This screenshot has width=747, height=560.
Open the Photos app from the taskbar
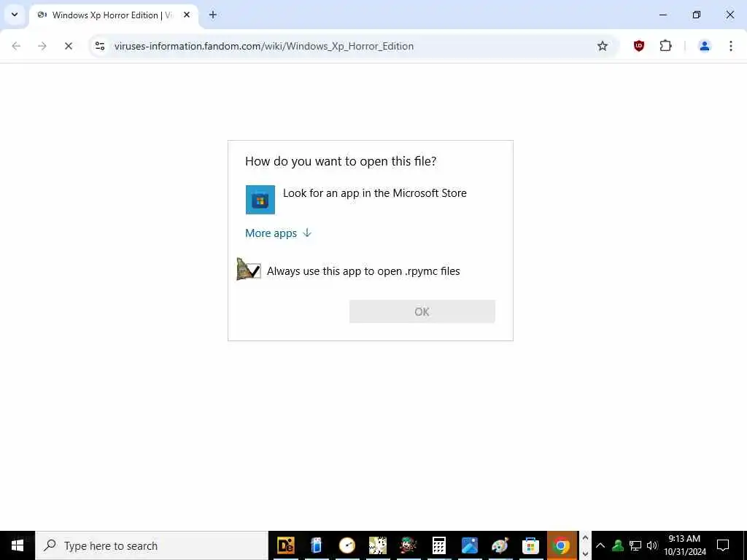[x=469, y=545]
